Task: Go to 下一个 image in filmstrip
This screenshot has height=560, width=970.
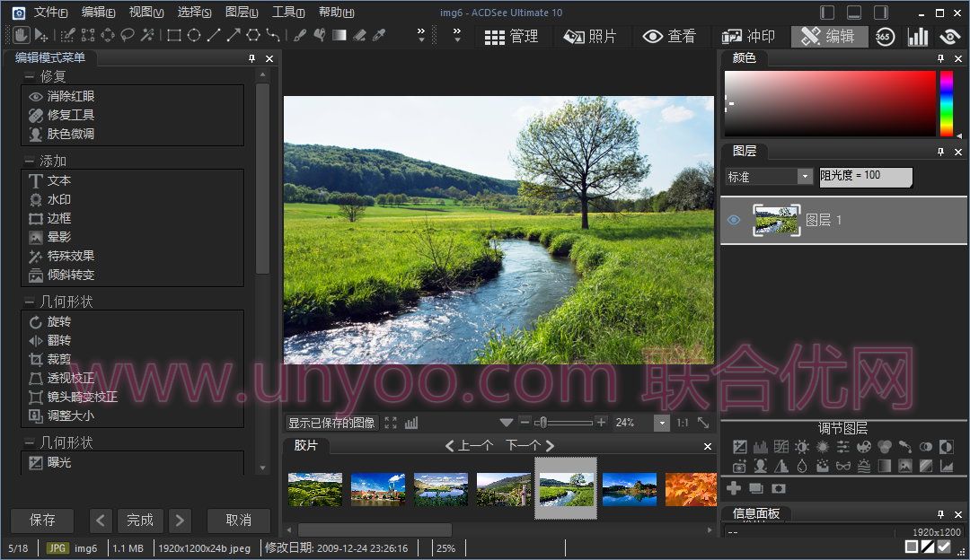Action: click(530, 445)
